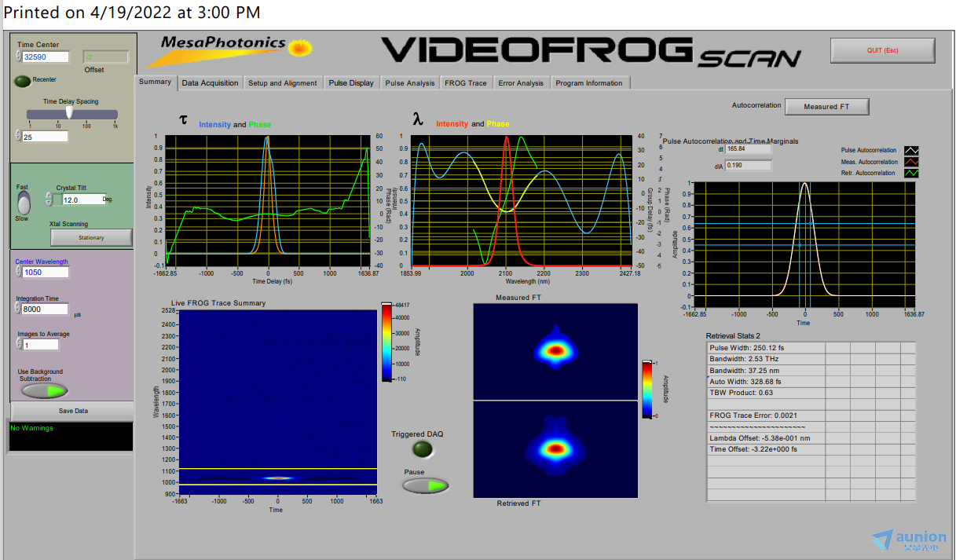Click the Stationary Xtal Scanning button
Viewport: 956px width, 560px height.
(x=91, y=237)
